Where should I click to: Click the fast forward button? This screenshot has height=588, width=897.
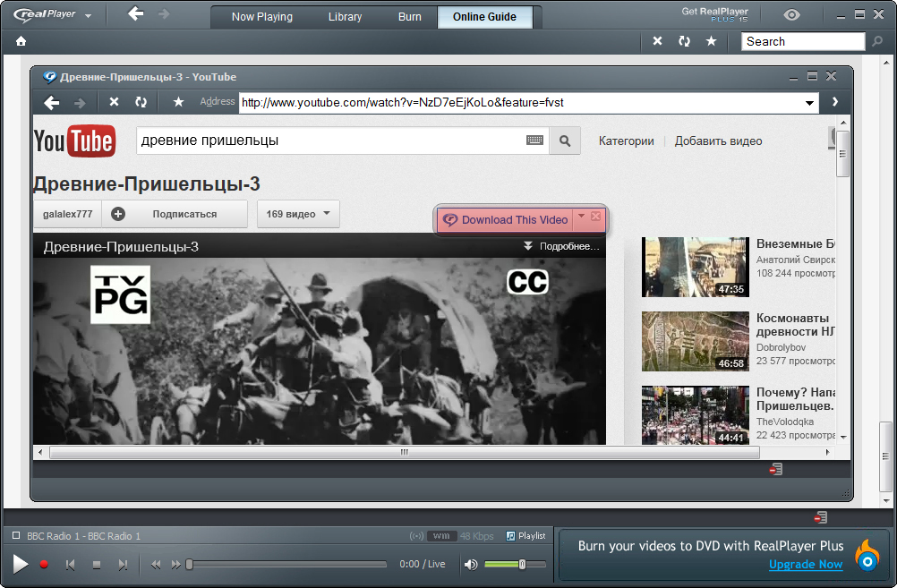pos(175,565)
